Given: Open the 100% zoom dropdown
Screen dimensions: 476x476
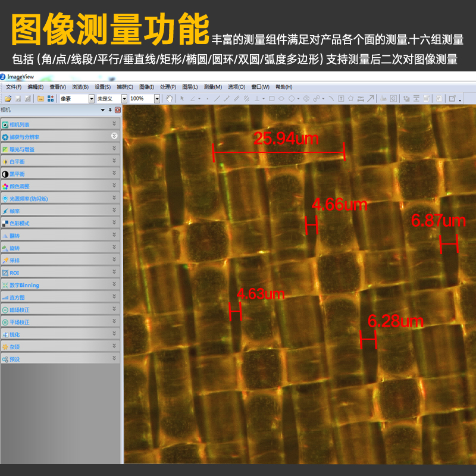Looking at the screenshot, I should pyautogui.click(x=157, y=99).
